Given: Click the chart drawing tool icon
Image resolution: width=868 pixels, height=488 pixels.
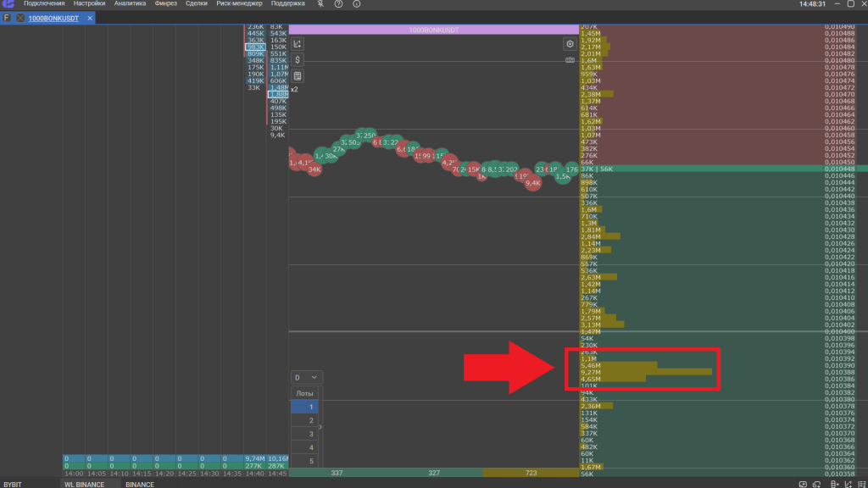Looking at the screenshot, I should (x=298, y=44).
